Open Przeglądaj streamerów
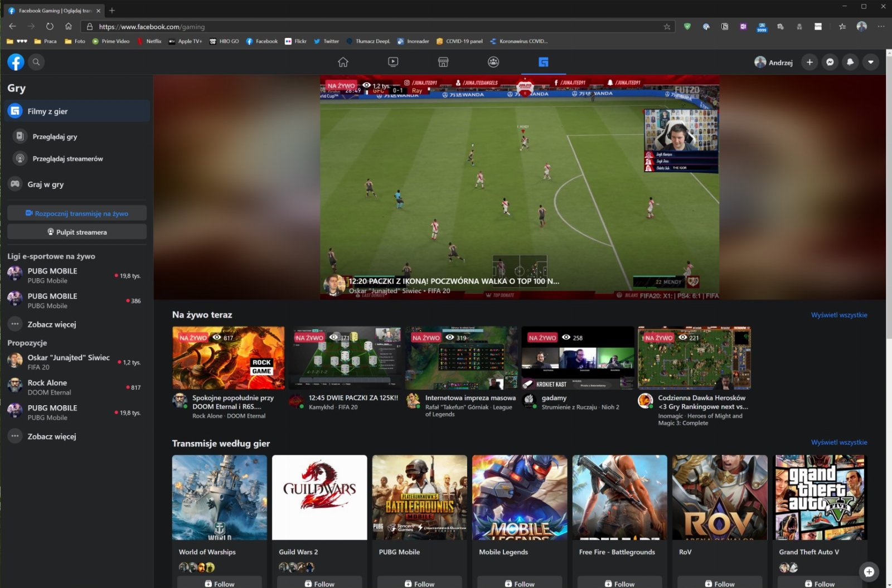892x588 pixels. click(77, 158)
